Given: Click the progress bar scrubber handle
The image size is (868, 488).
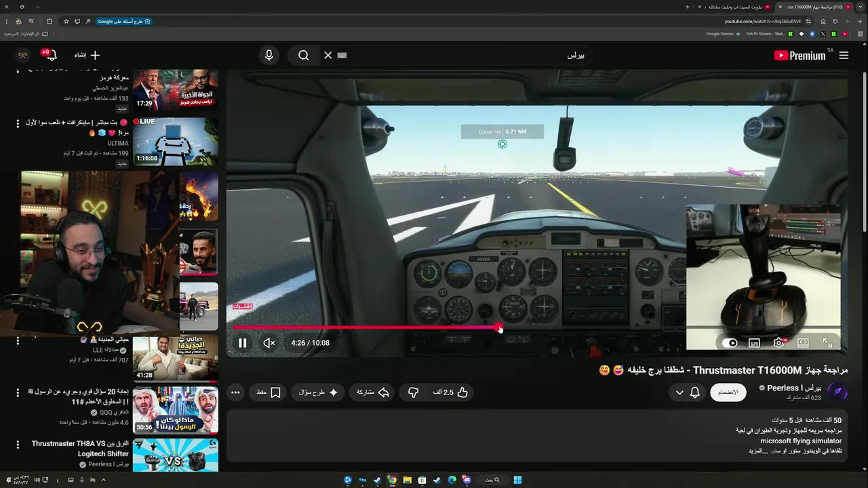Looking at the screenshot, I should point(500,328).
